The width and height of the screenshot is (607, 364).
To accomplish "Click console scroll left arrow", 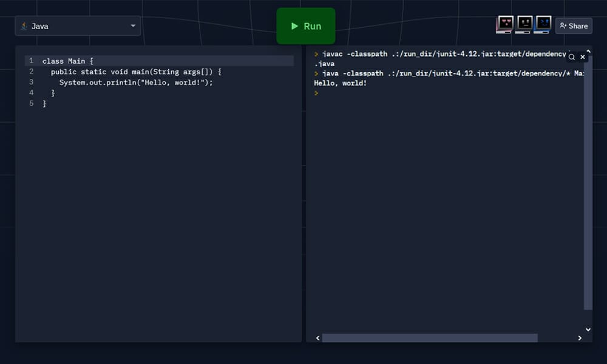I will [x=318, y=338].
